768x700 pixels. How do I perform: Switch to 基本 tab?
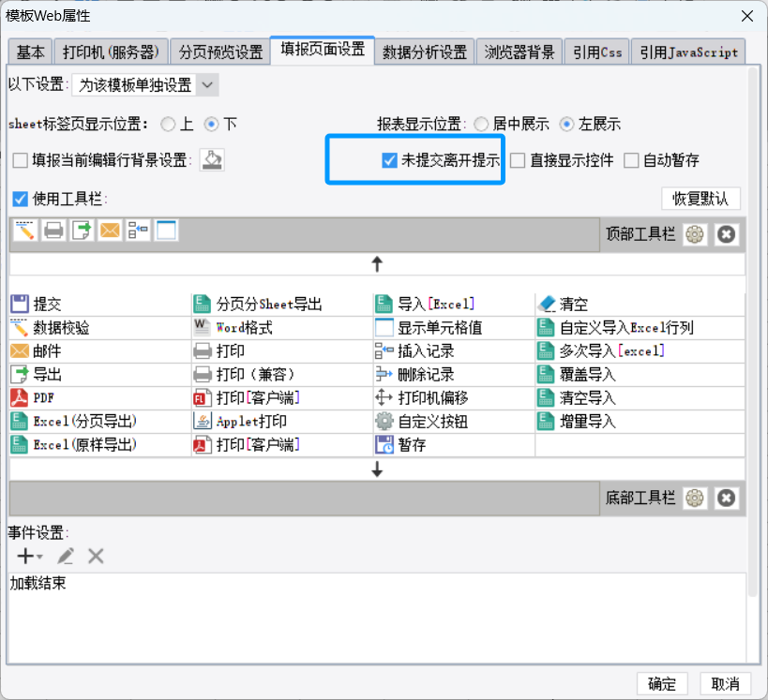[x=30, y=52]
